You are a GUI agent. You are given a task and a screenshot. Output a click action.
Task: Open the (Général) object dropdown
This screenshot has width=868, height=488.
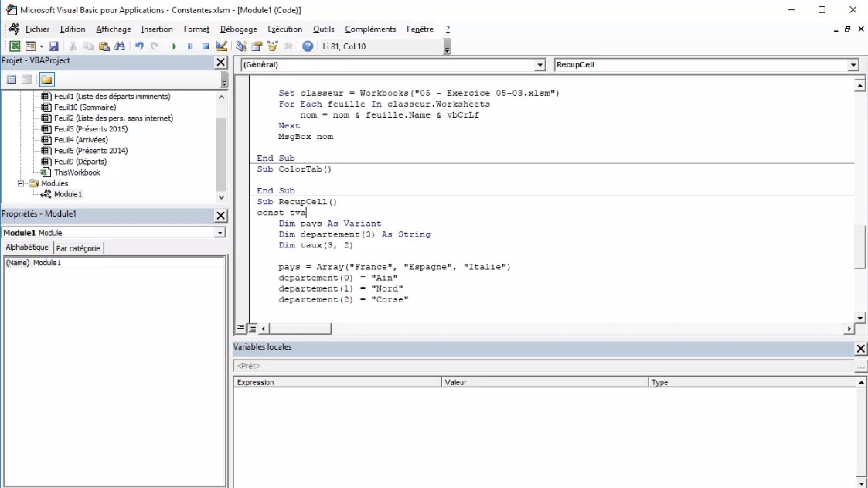pyautogui.click(x=540, y=66)
